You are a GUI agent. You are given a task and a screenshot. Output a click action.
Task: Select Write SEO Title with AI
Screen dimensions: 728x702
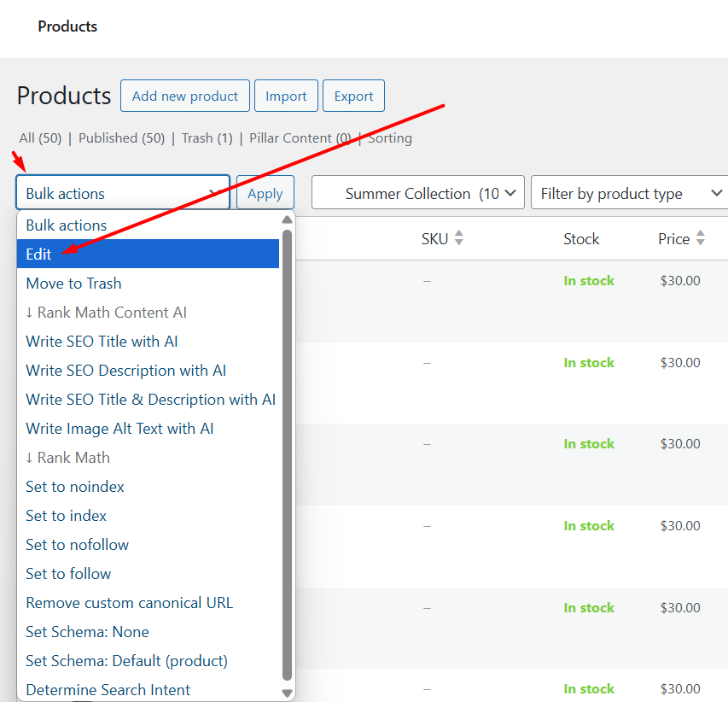click(x=102, y=342)
